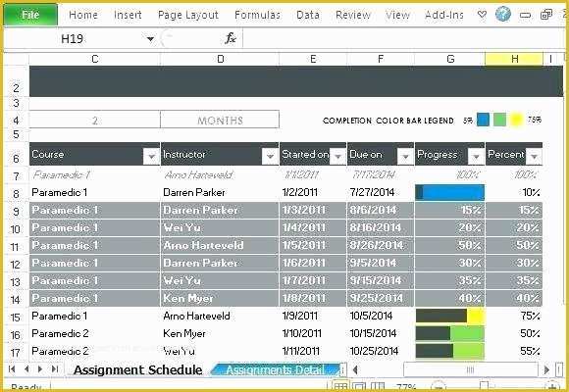The width and height of the screenshot is (569, 392).
Task: Go to previous sheet navigation arrow
Action: 26,369
